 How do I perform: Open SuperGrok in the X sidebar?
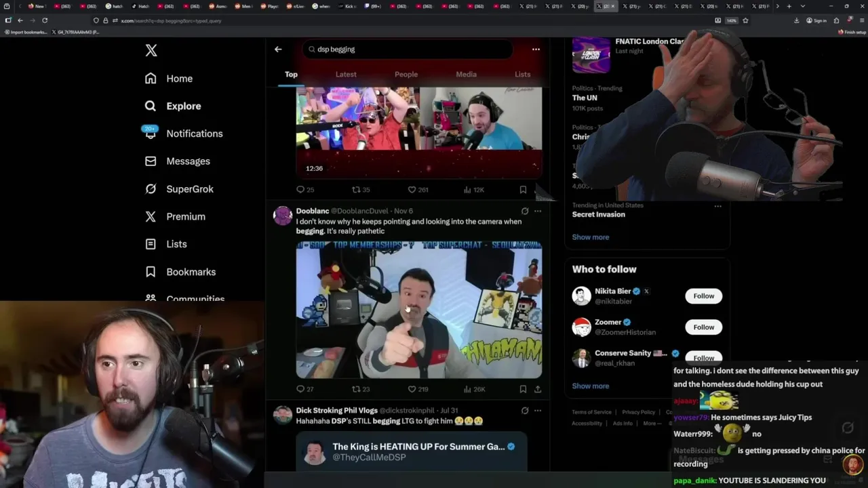tap(179, 189)
